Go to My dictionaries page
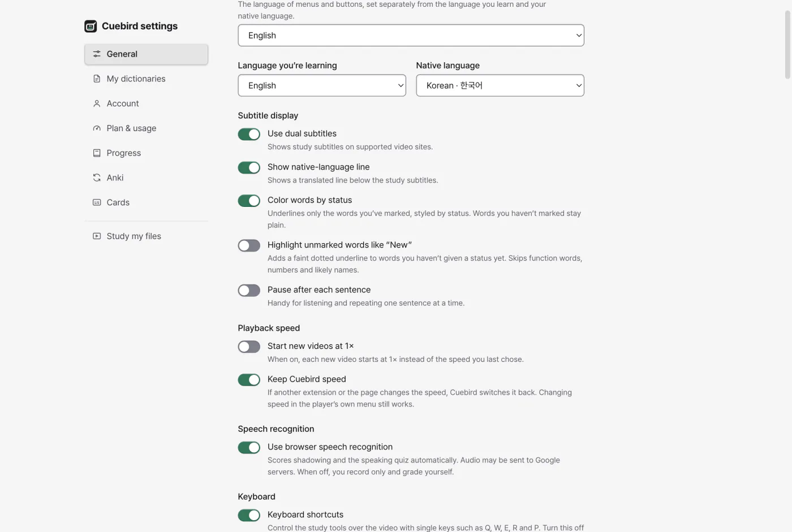This screenshot has height=532, width=792. point(146,79)
